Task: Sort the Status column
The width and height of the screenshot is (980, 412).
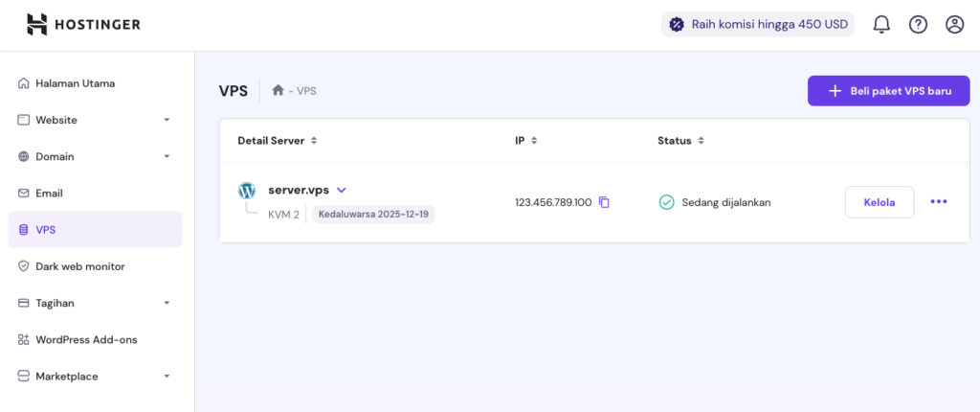Action: [x=701, y=141]
